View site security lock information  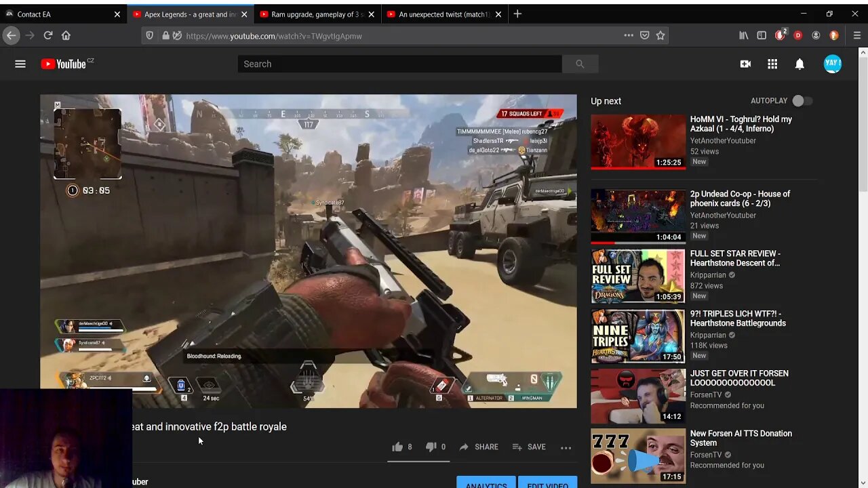(165, 35)
